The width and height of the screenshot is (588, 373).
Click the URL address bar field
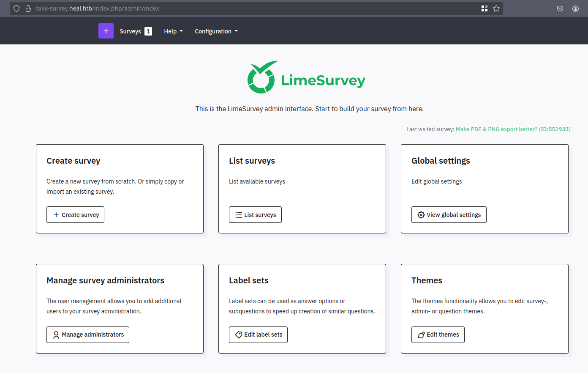(x=253, y=8)
